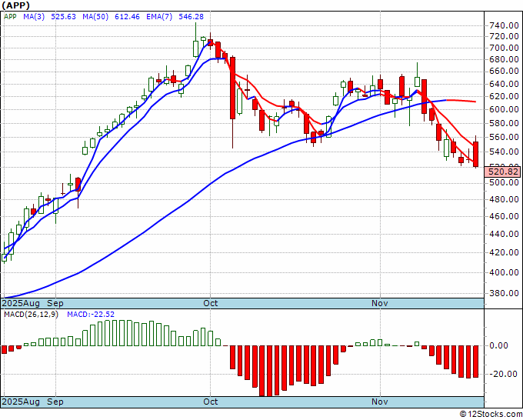The height and width of the screenshot is (420, 523).
Task: Click the Oct marker on MACD time axis
Action: 211,402
